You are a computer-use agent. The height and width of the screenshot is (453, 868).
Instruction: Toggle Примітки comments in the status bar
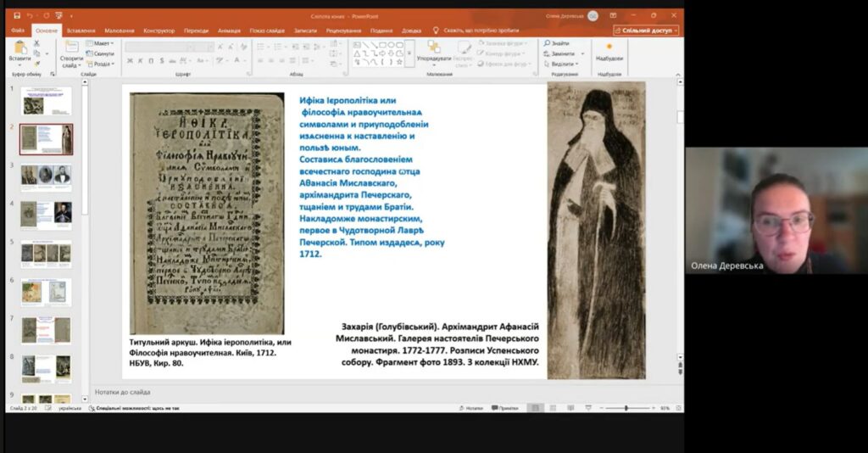(x=505, y=408)
